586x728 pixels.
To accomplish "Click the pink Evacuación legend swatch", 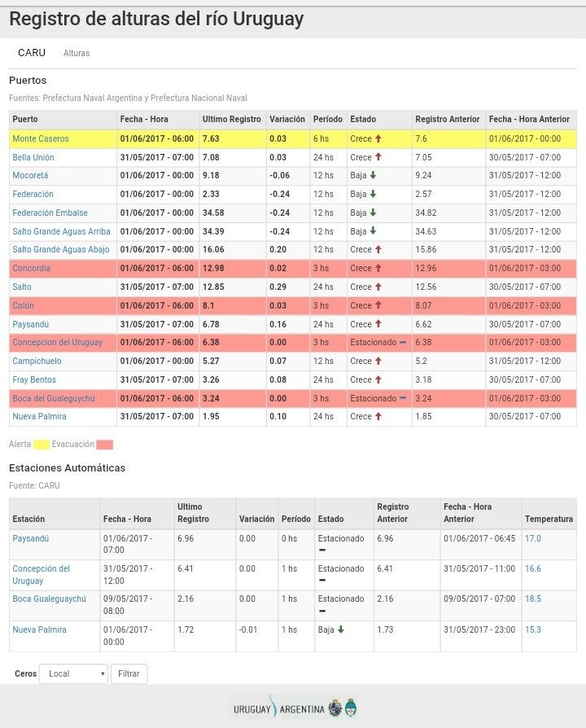I will pos(104,445).
